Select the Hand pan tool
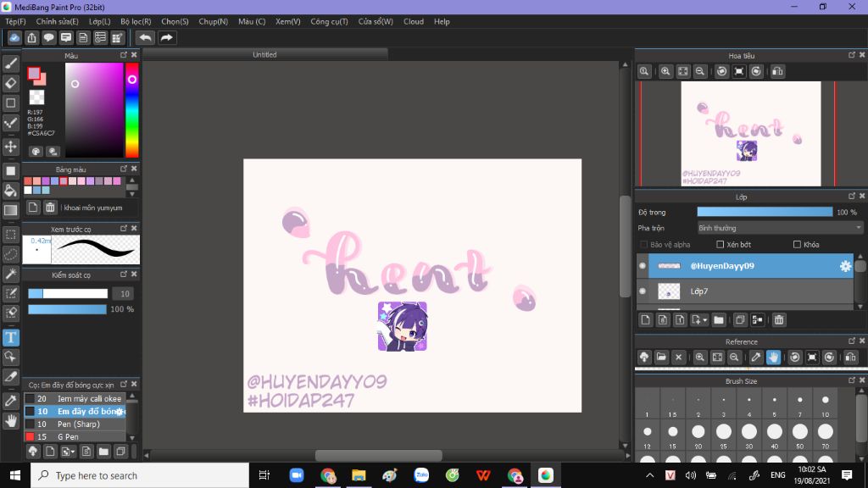Viewport: 868px width, 488px height. pos(10,421)
